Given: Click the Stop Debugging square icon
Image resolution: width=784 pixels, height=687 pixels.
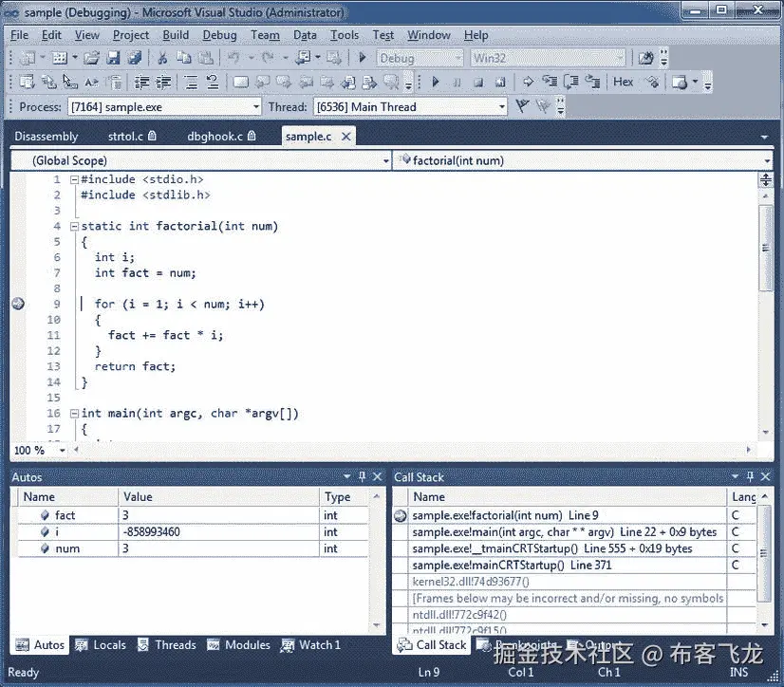Looking at the screenshot, I should pos(478,82).
